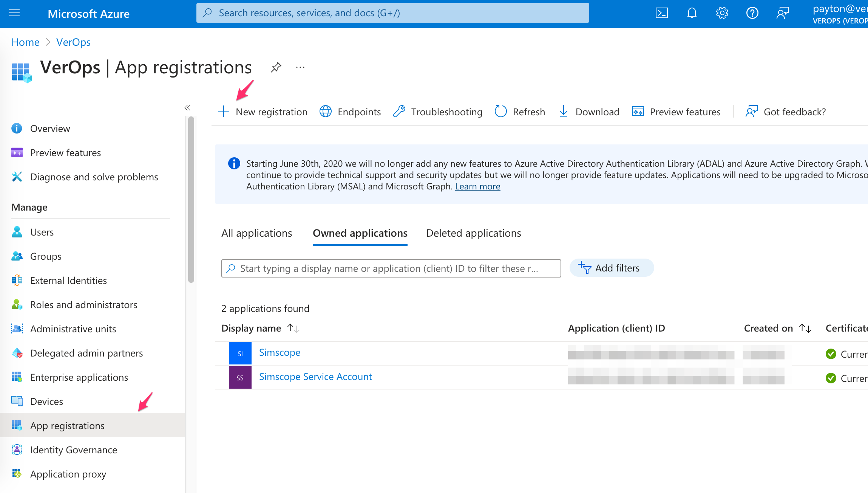Click the filter display name search box
This screenshot has height=493, width=868.
(391, 268)
